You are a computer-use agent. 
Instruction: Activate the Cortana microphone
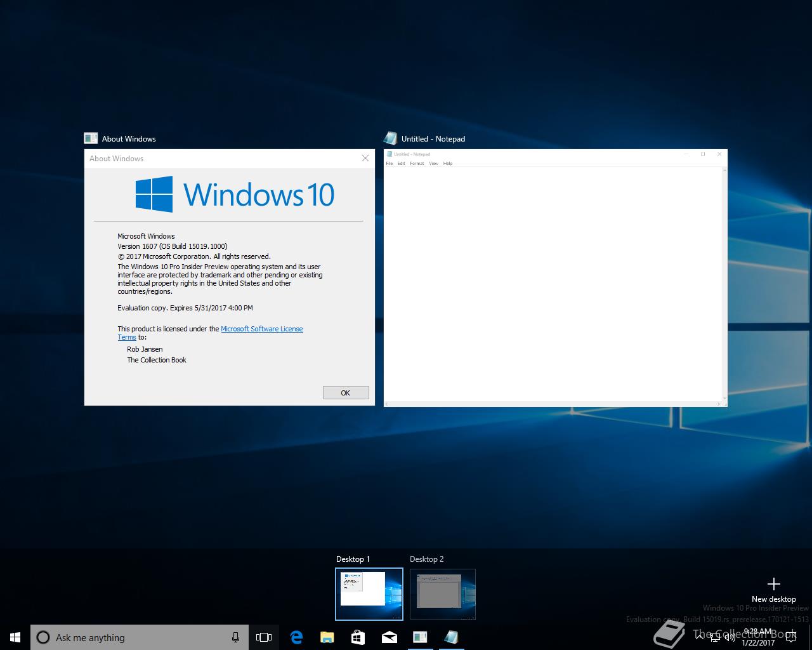click(x=235, y=637)
